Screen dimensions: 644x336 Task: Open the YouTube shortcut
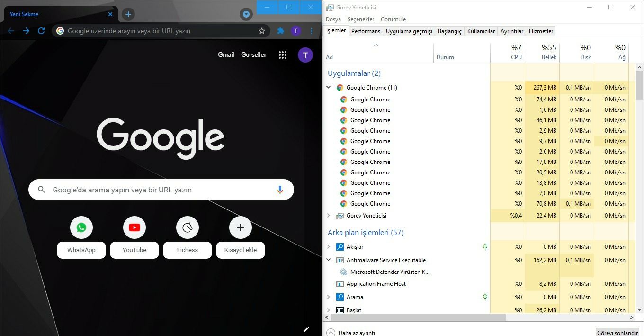point(134,227)
